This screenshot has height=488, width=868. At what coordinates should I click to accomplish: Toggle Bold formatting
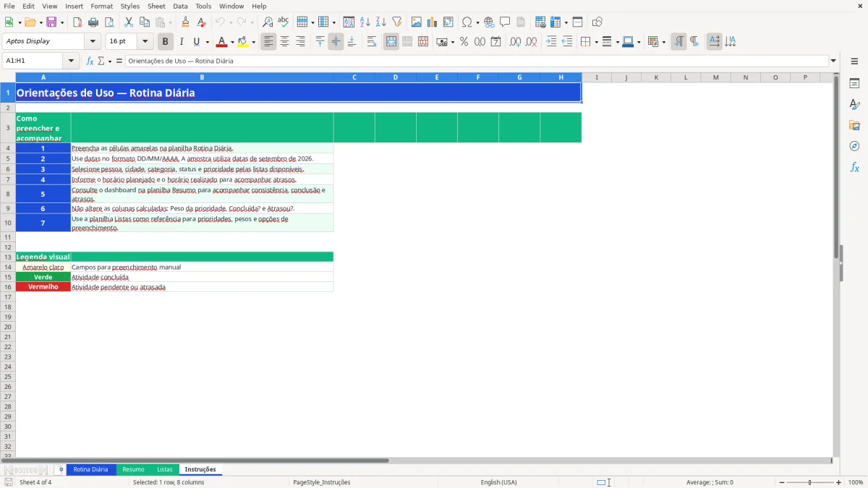point(166,42)
